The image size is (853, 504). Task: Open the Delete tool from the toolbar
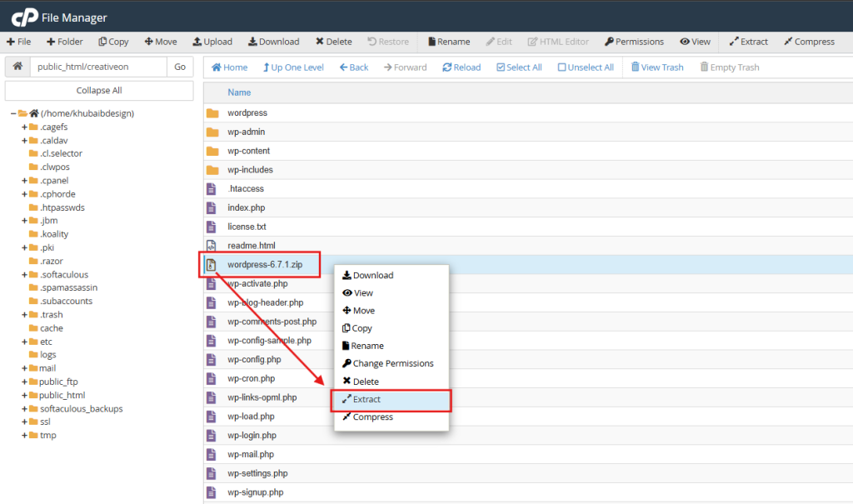point(333,41)
